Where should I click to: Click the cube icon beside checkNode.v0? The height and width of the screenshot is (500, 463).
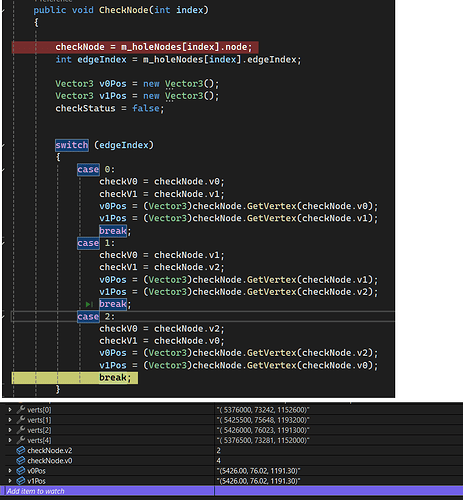[x=21, y=461]
